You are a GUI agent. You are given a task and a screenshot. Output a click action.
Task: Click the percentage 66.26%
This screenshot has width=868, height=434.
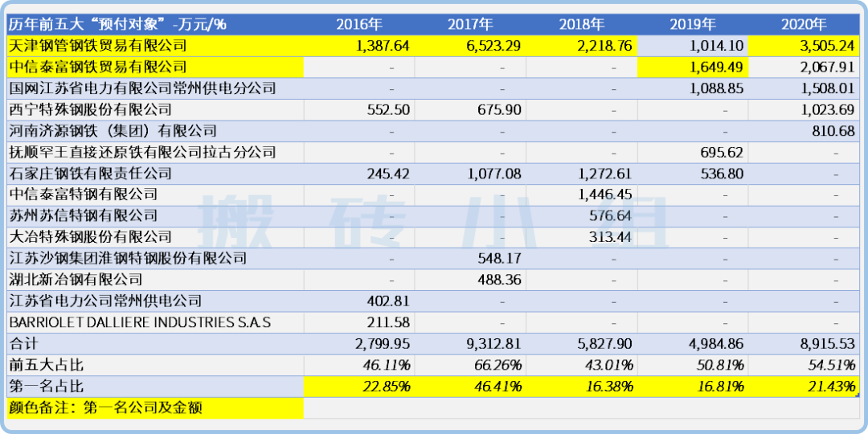(x=499, y=366)
